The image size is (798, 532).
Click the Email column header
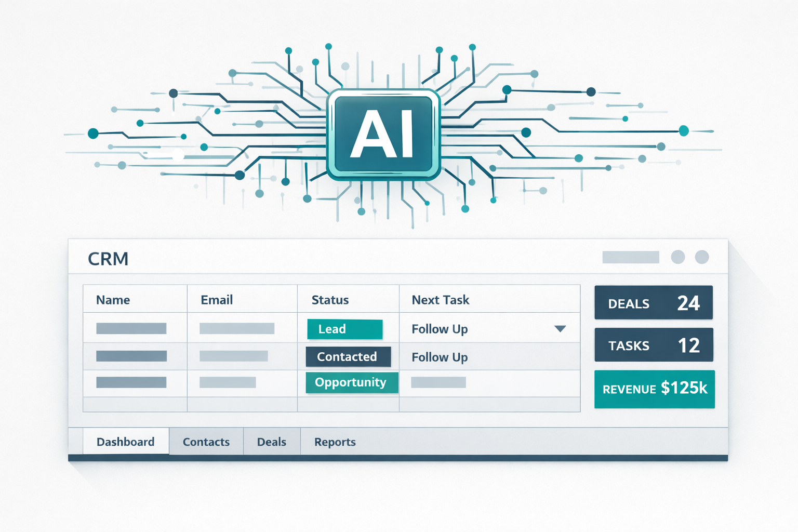pyautogui.click(x=216, y=300)
